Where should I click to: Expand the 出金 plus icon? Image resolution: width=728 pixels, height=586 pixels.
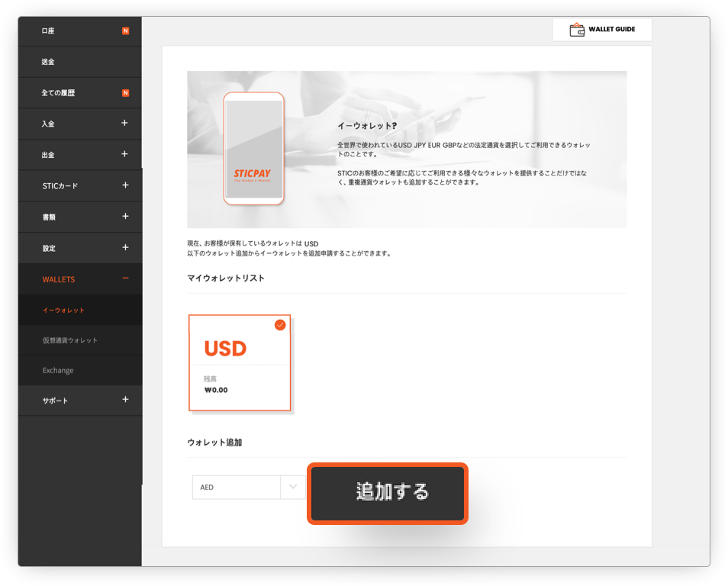[124, 154]
